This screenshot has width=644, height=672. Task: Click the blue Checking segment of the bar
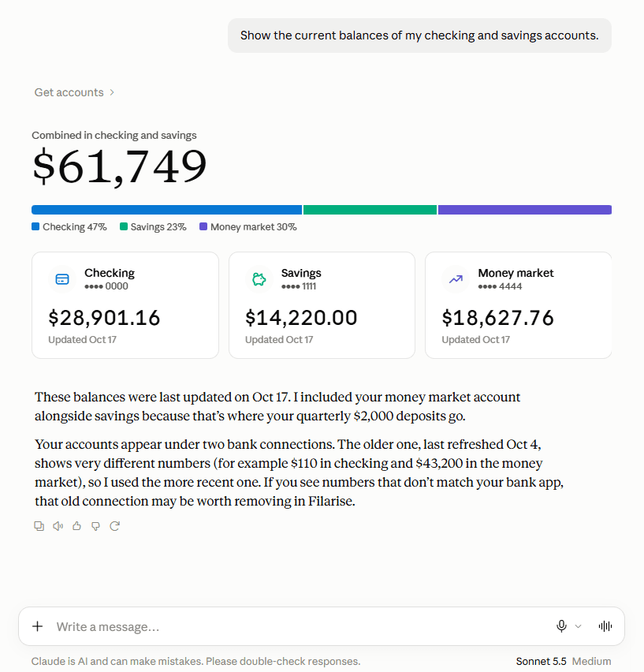tap(166, 210)
